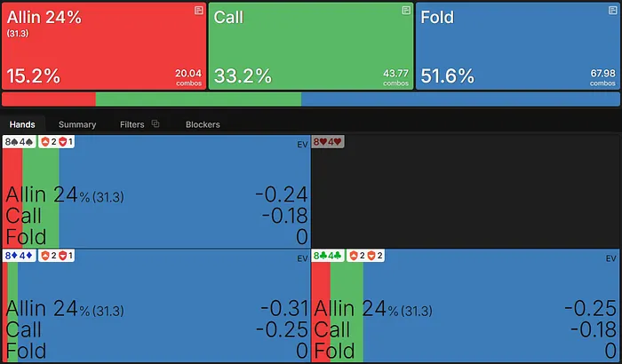Click the red segment of the strategy bar
This screenshot has width=622, height=364.
click(x=48, y=99)
